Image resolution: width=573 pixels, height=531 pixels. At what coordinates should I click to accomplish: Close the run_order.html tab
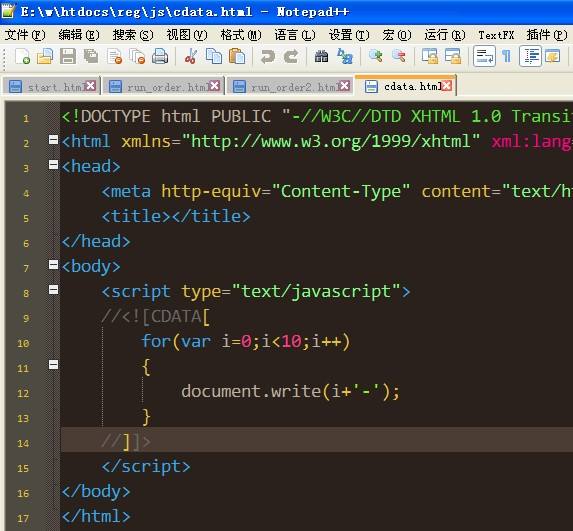(x=215, y=86)
